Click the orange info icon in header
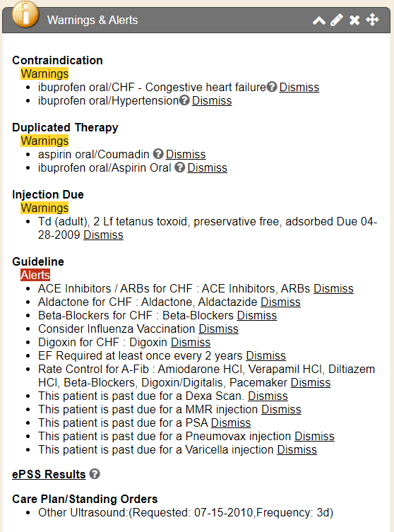This screenshot has width=394, height=532. pyautogui.click(x=25, y=15)
